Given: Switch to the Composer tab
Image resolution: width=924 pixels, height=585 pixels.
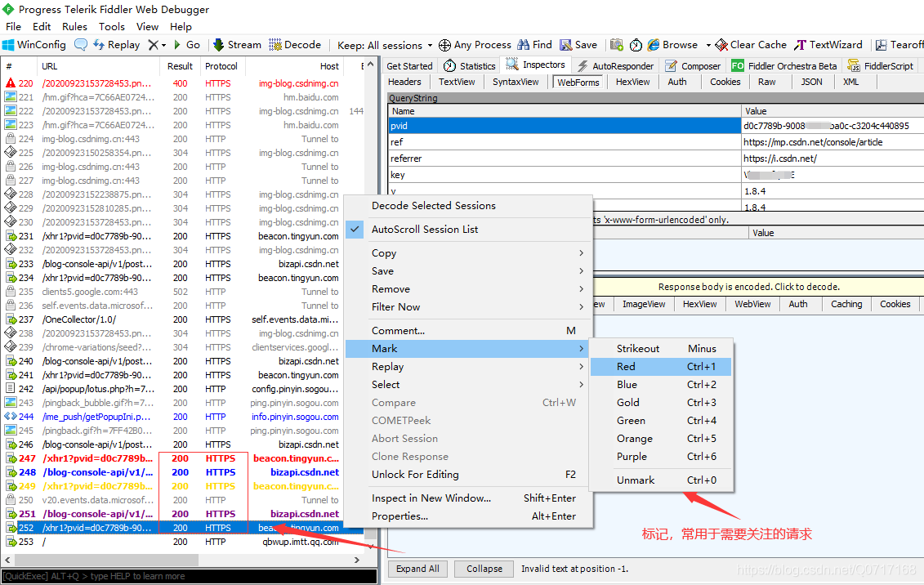Looking at the screenshot, I should [x=693, y=66].
